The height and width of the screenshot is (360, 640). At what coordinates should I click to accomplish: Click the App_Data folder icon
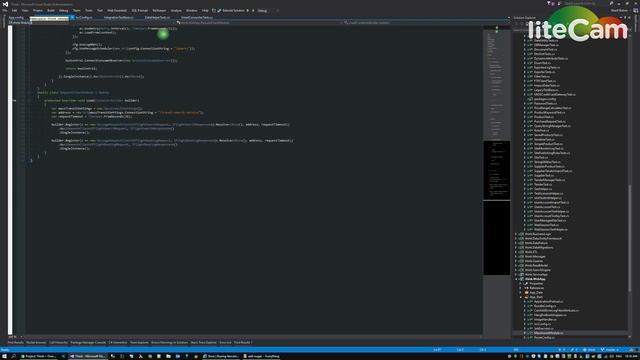527,293
